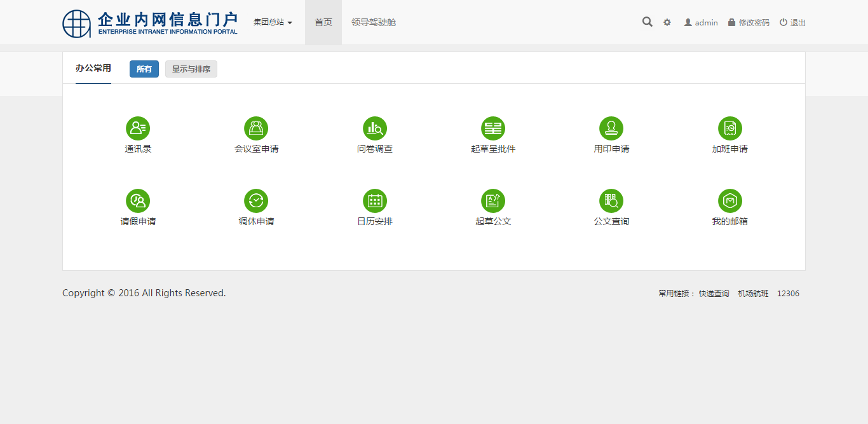Select the 办公常用 tab
Viewport: 868px width, 424px height.
click(x=93, y=69)
